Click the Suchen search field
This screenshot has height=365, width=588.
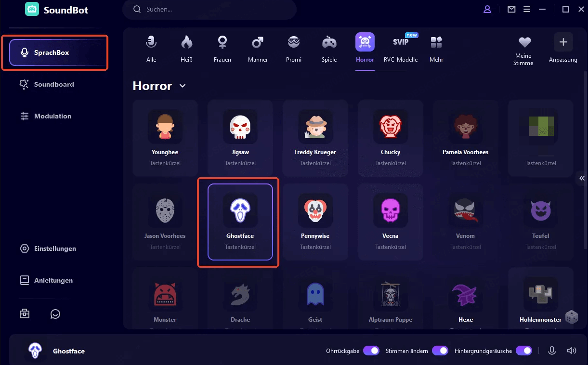pyautogui.click(x=212, y=9)
